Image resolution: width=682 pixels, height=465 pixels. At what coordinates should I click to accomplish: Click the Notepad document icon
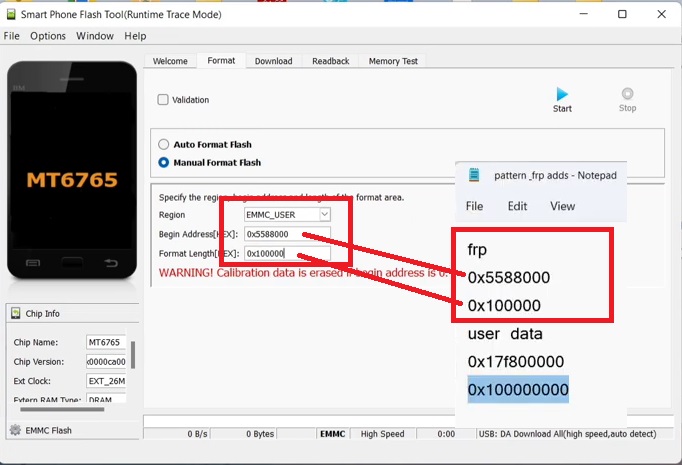click(474, 175)
